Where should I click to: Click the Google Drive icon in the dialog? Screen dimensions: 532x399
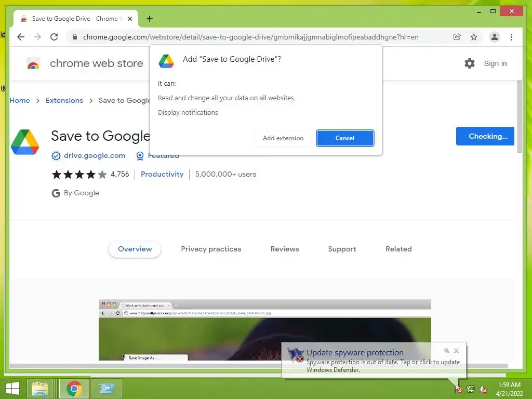click(x=166, y=61)
